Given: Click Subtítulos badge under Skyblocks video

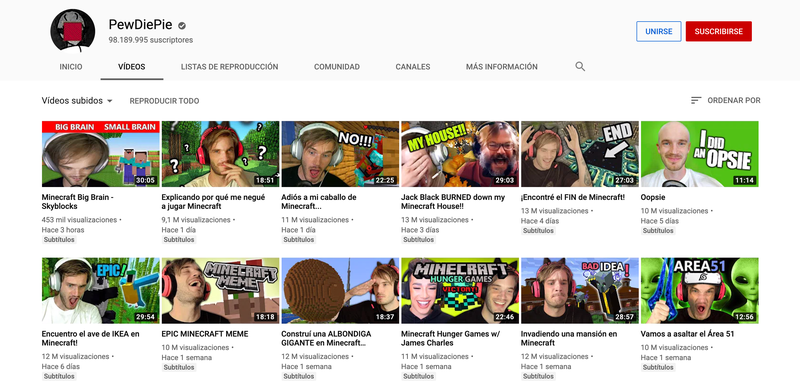Looking at the screenshot, I should [59, 239].
